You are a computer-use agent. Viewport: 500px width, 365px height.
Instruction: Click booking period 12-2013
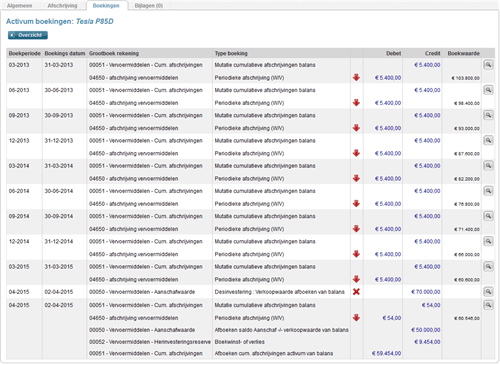[x=19, y=141]
